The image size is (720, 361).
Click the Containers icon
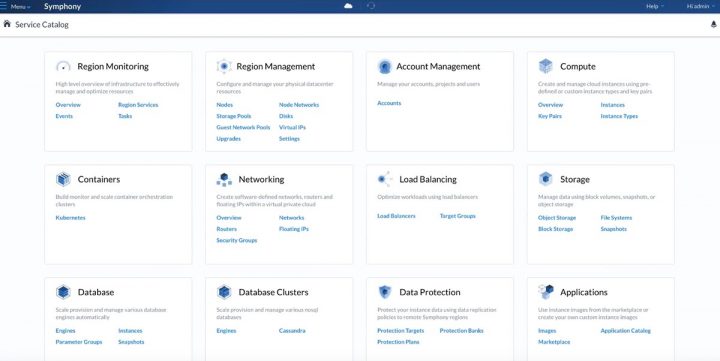click(x=63, y=179)
